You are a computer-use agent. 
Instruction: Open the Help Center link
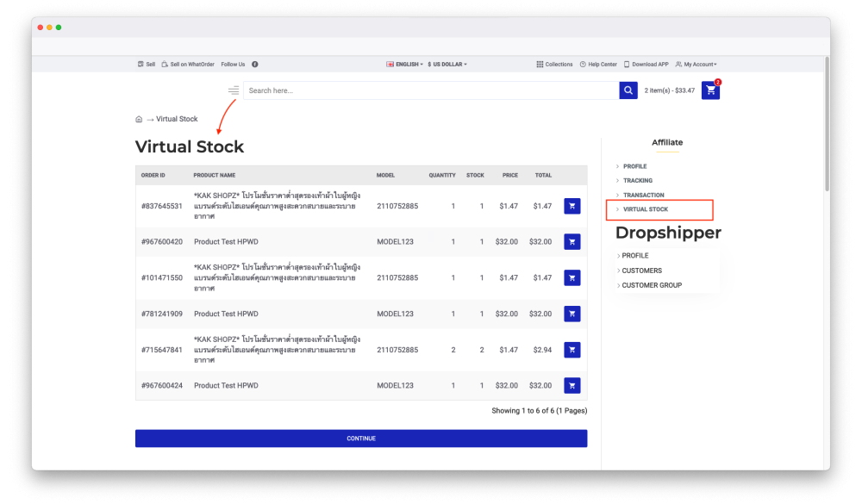pyautogui.click(x=598, y=65)
